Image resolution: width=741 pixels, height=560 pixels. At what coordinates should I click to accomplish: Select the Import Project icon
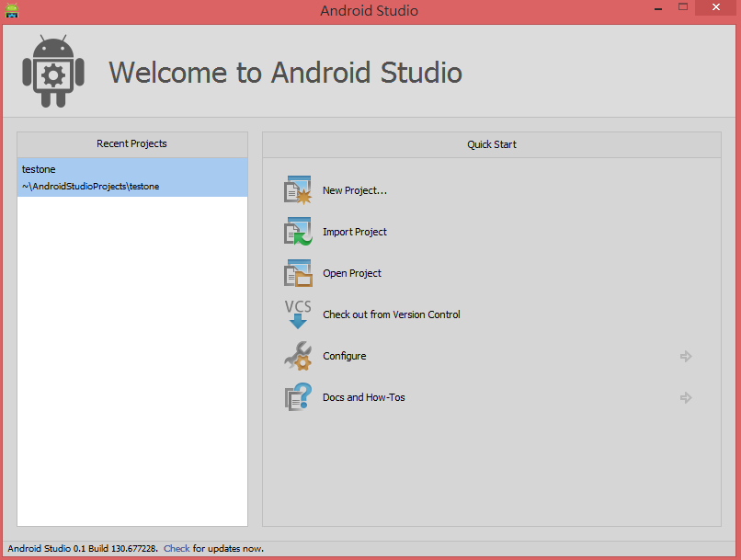(x=298, y=231)
